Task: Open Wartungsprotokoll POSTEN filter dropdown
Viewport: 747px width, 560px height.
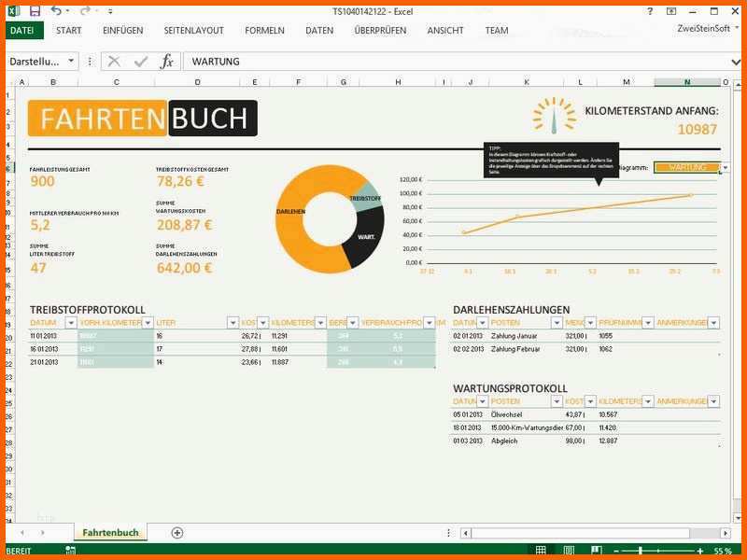Action: (x=557, y=401)
